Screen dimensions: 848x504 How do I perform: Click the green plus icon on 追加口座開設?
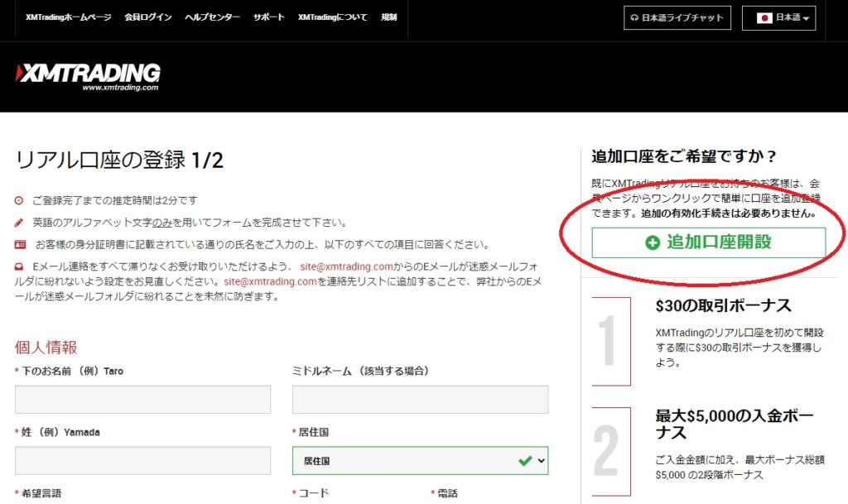tap(653, 242)
